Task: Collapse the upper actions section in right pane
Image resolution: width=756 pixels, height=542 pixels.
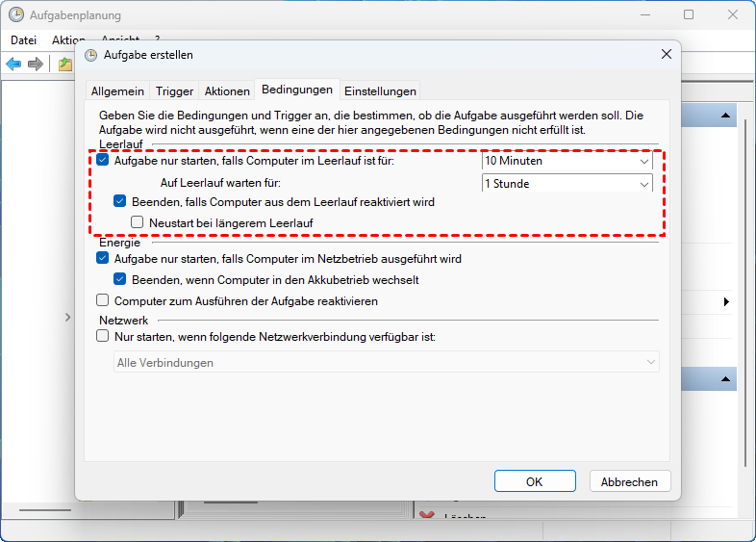Action: point(727,116)
